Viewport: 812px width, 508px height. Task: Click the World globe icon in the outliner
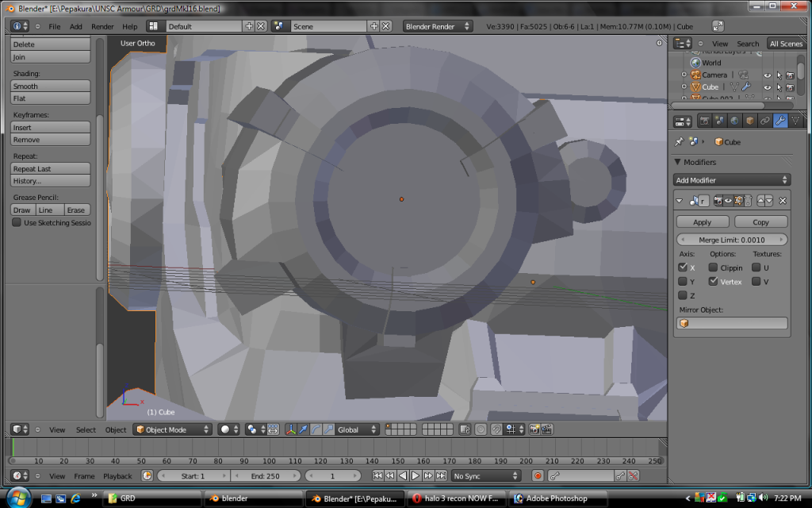695,62
